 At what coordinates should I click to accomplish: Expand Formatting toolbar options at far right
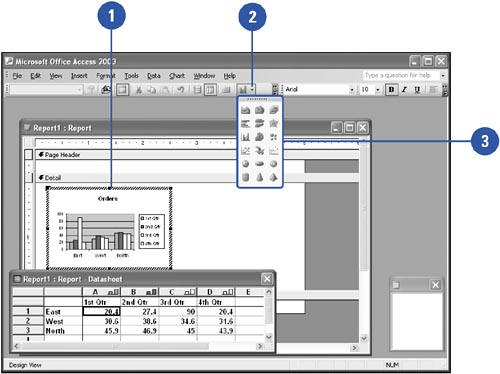[x=445, y=90]
